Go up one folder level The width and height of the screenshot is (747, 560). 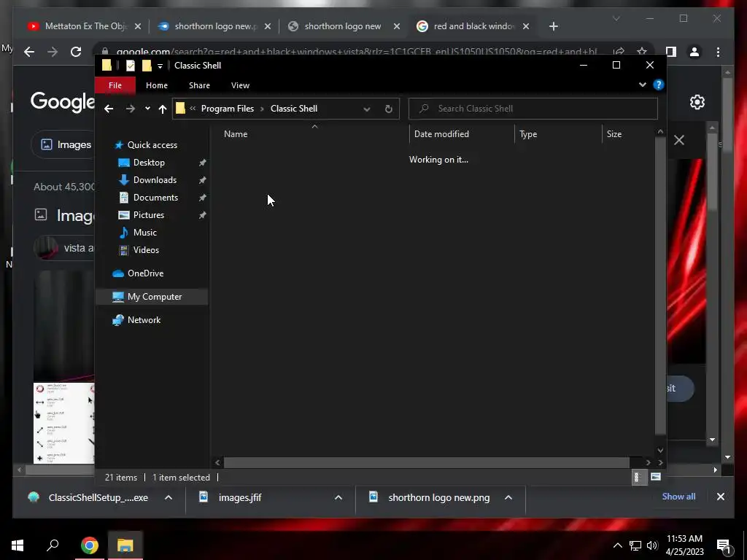pos(163,109)
